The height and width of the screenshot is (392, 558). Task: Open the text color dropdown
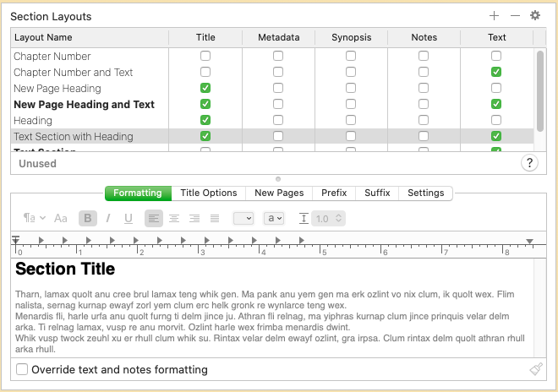click(243, 218)
